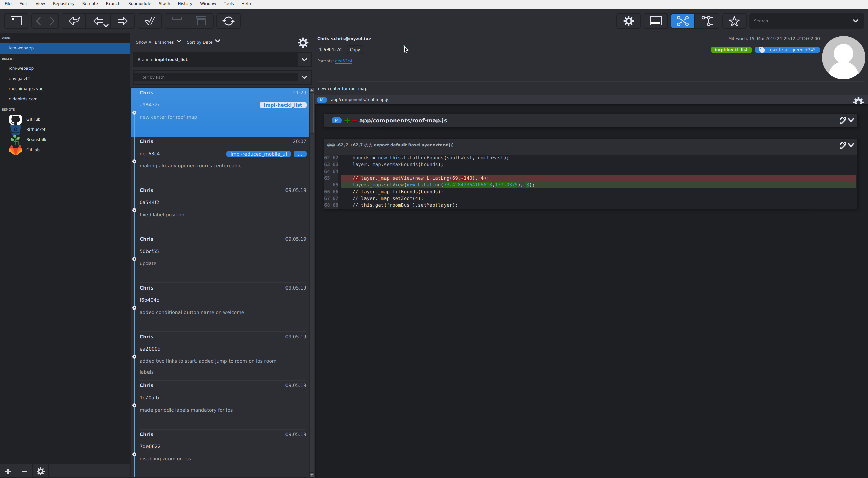Click the Stash archive box icon
This screenshot has width=868, height=478.
pyautogui.click(x=177, y=21)
